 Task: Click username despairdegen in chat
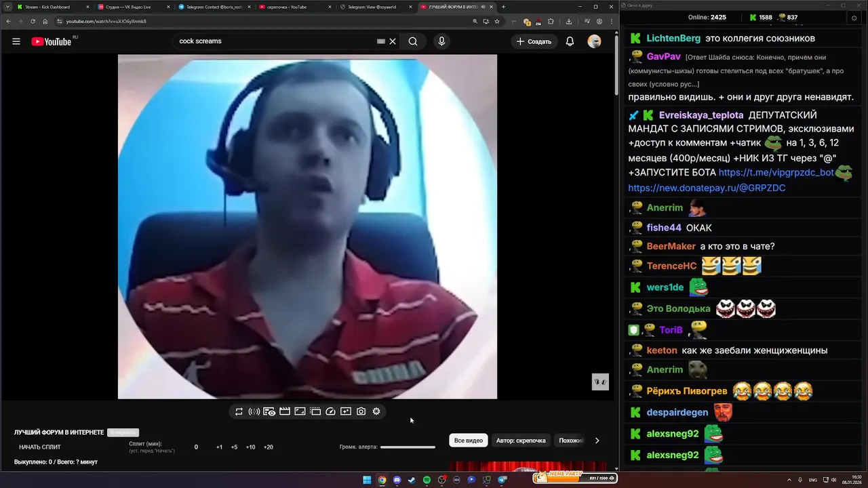pos(677,412)
